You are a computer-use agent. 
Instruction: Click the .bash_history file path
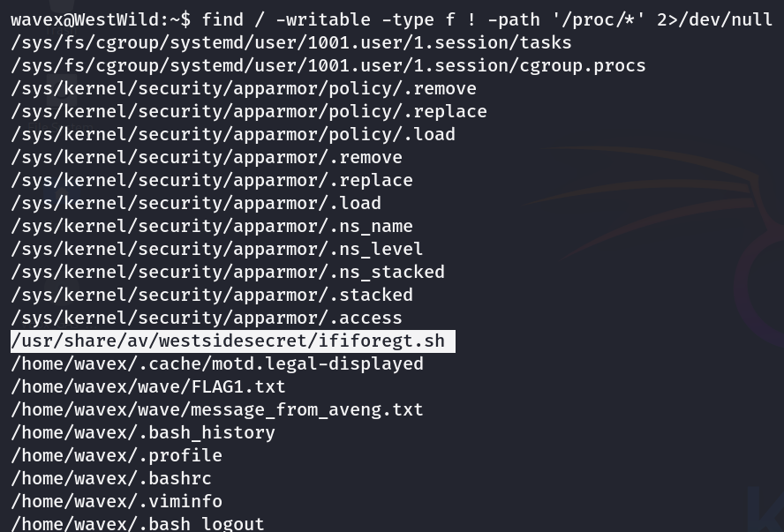pos(143,432)
